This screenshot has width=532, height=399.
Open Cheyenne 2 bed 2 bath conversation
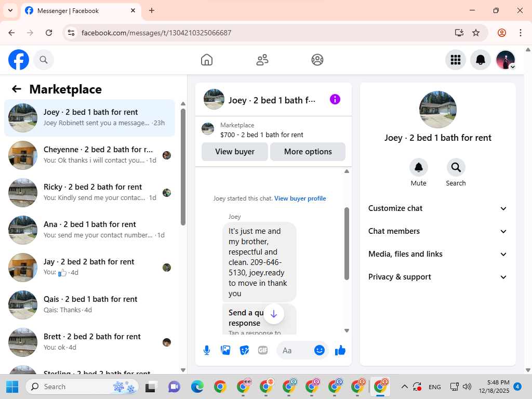coord(89,155)
